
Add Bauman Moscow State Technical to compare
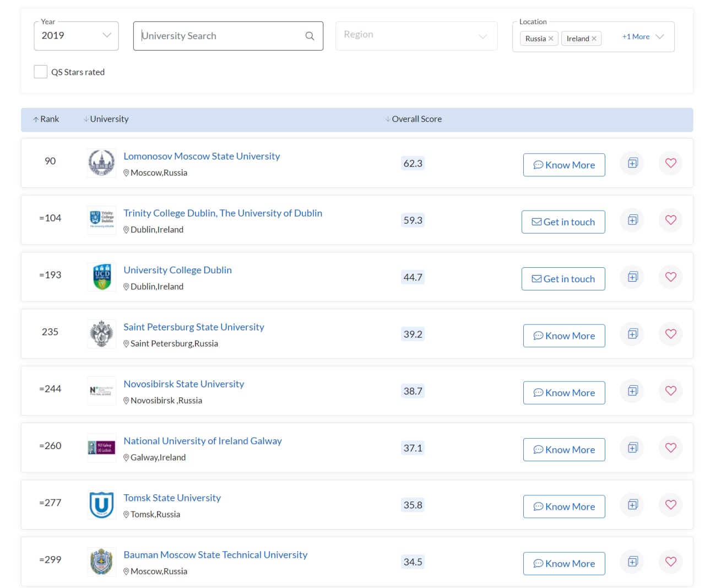click(x=632, y=562)
